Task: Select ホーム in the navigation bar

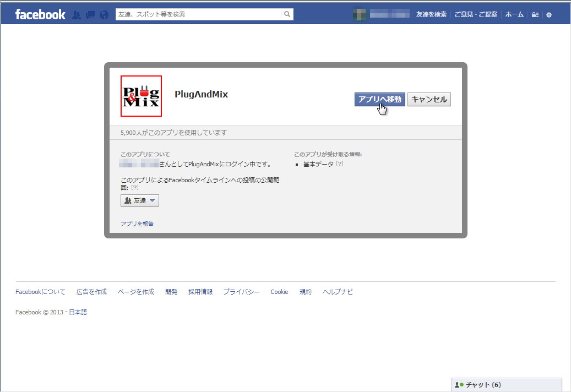Action: pyautogui.click(x=514, y=15)
